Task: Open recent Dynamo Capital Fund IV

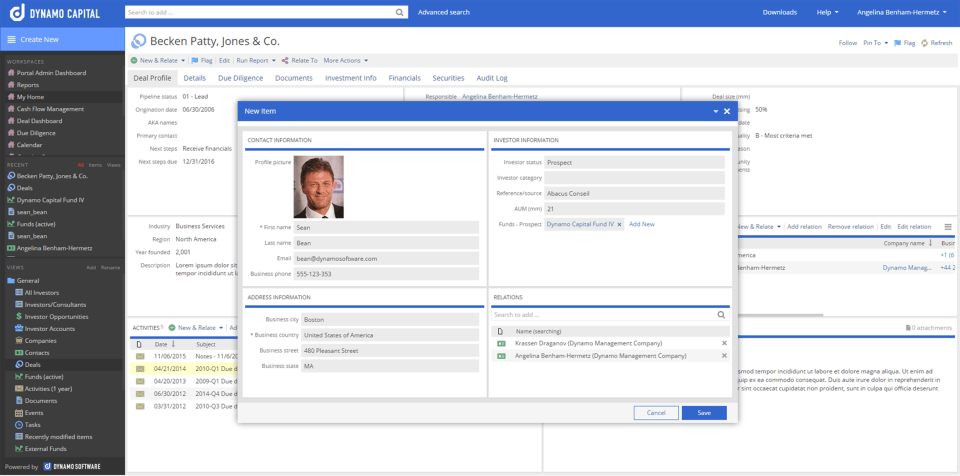Action: 50,200
